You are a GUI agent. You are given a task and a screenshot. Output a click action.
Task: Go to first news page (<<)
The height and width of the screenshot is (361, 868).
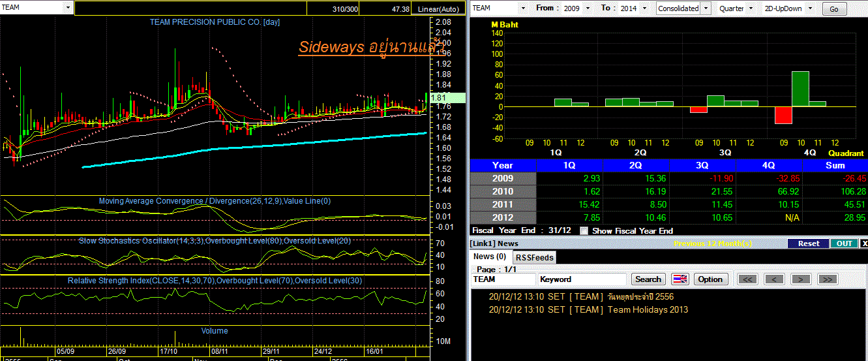(747, 279)
